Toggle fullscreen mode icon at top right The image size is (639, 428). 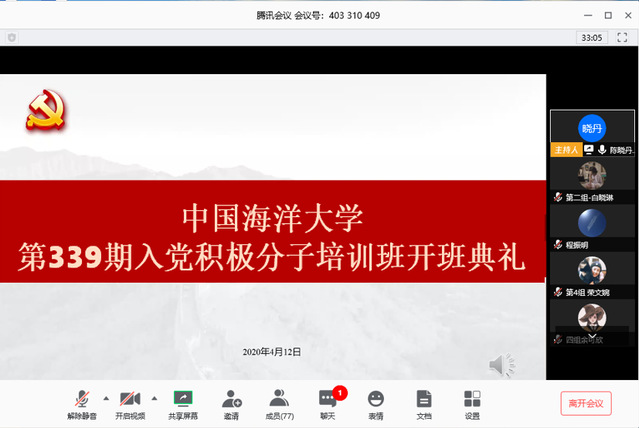tap(622, 37)
